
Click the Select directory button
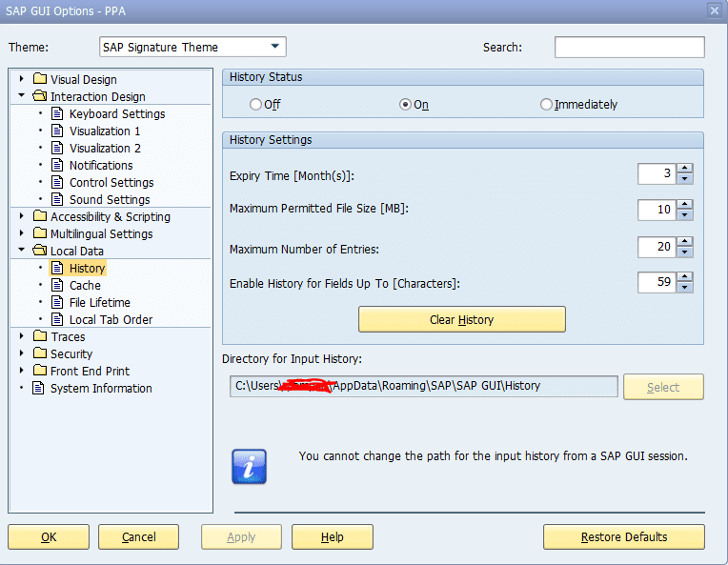click(663, 387)
